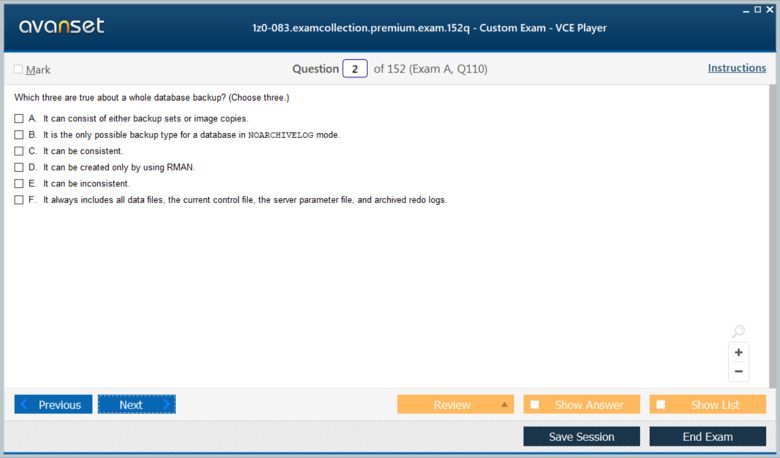This screenshot has height=458, width=780.
Task: Click the avanset logo
Action: tap(62, 26)
